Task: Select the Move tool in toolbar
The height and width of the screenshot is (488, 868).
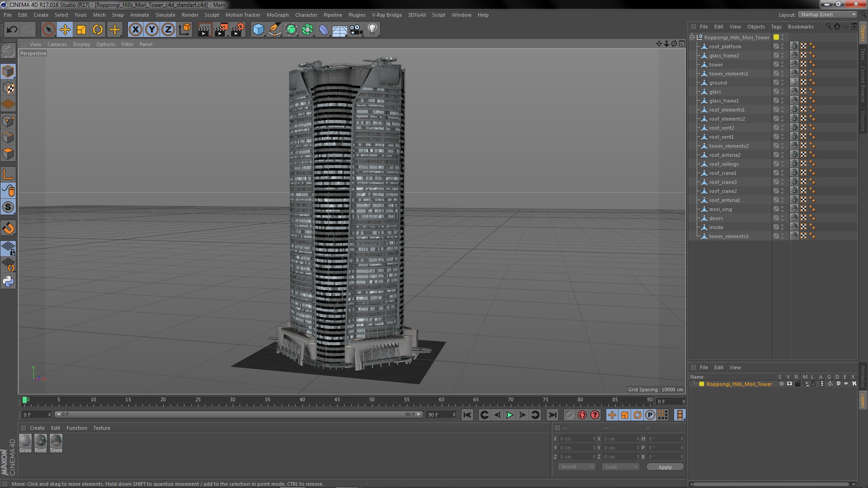Action: [x=65, y=30]
